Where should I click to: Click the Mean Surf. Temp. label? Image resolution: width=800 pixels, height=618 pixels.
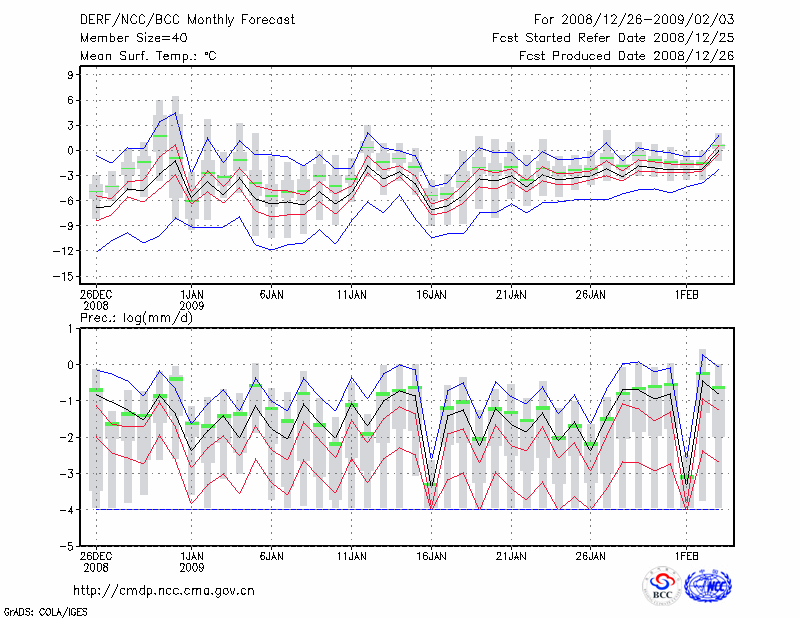(x=147, y=56)
